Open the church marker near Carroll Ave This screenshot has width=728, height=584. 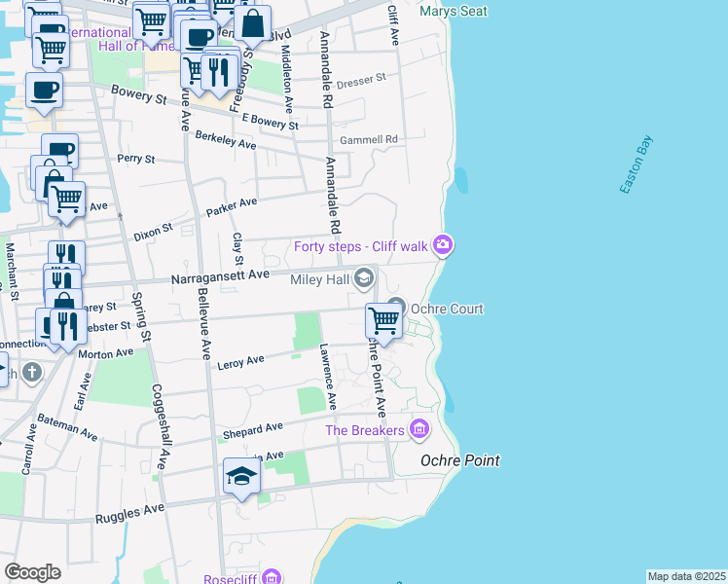tap(32, 372)
